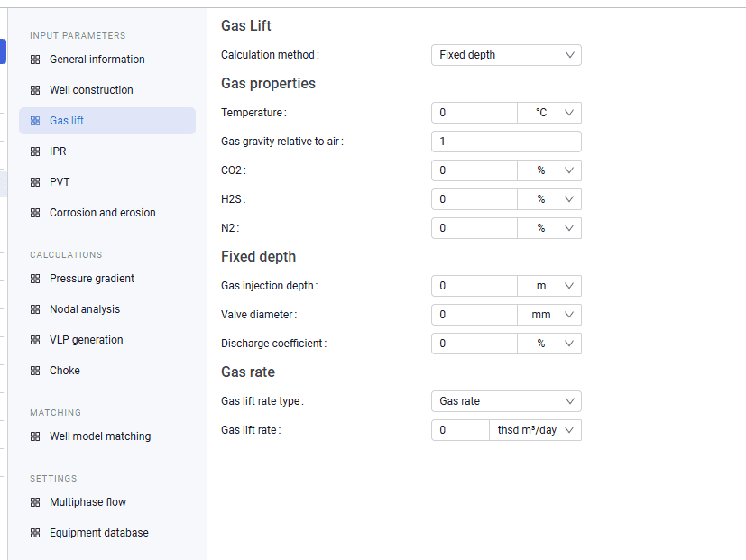Open the Choke calculation page
The image size is (746, 560).
pos(107,371)
